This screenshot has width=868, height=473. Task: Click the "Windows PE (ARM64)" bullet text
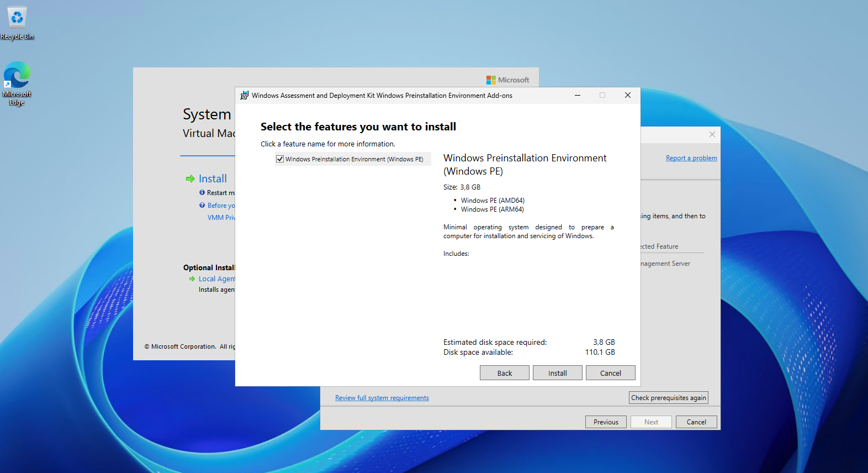(x=493, y=209)
